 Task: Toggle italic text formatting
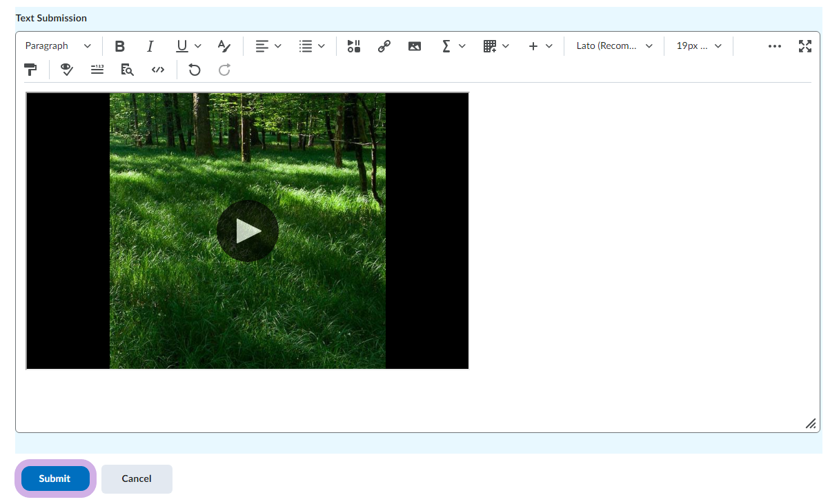[150, 46]
